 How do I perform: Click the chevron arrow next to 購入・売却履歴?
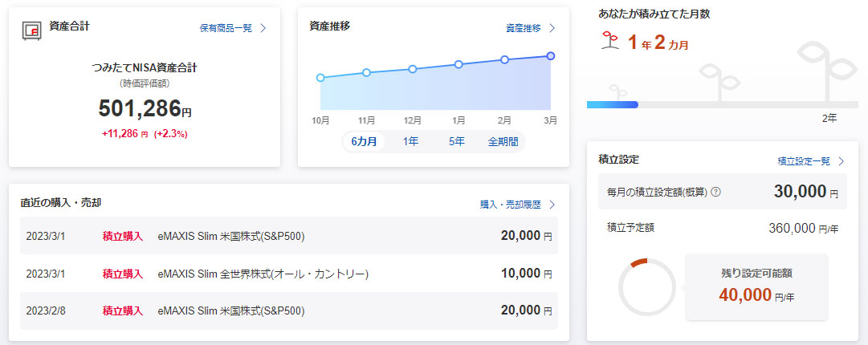[552, 205]
